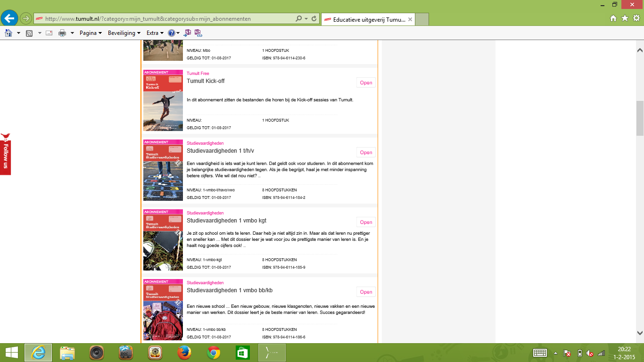Screen dimensions: 644x362
Task: Open address bar autocomplete dropdown arrow
Action: coord(306,19)
